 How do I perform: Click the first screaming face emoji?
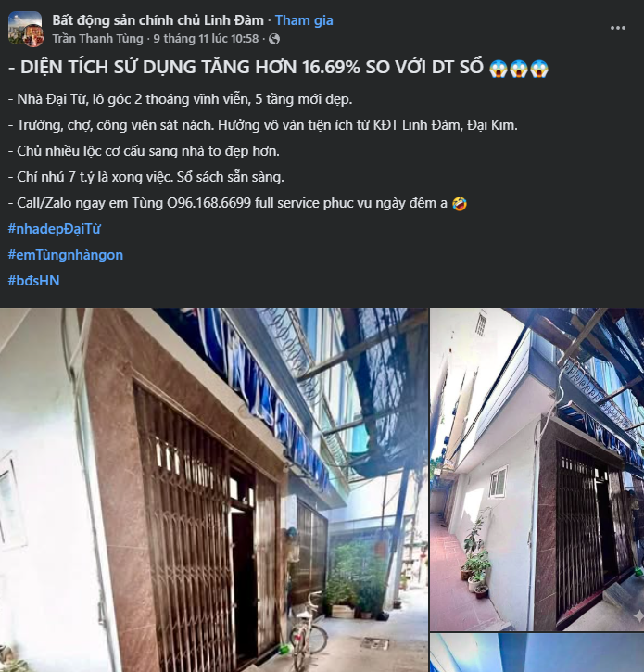[x=499, y=68]
